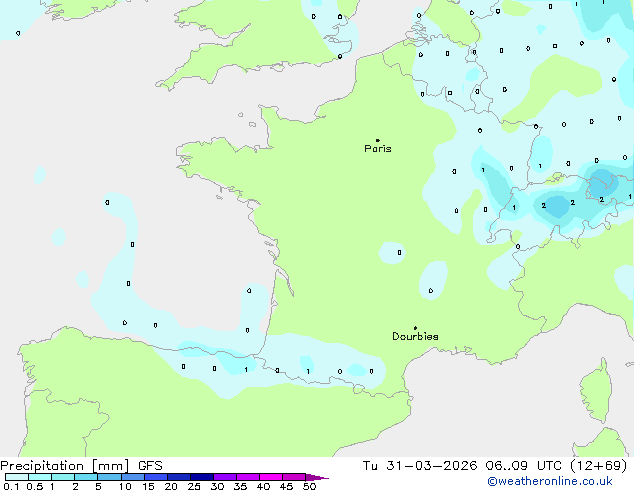Pick the legend swatch between 5 and 10
The width and height of the screenshot is (634, 490).
(109, 477)
